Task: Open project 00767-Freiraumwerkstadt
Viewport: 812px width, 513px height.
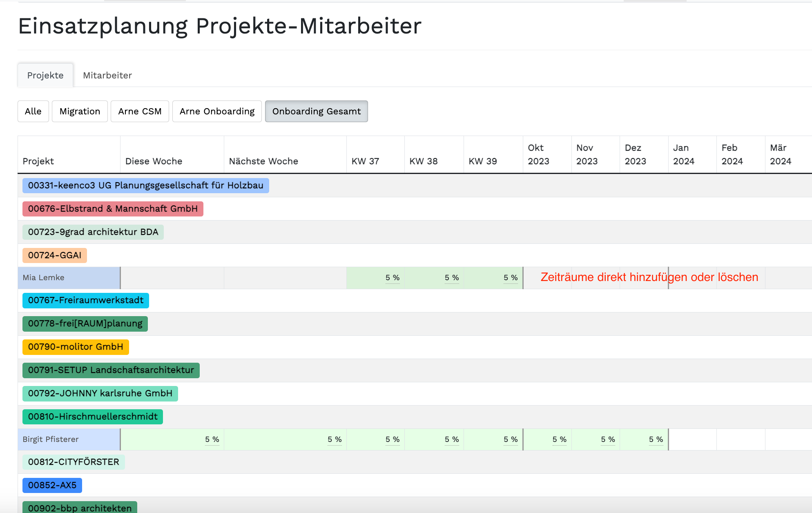Action: (85, 300)
